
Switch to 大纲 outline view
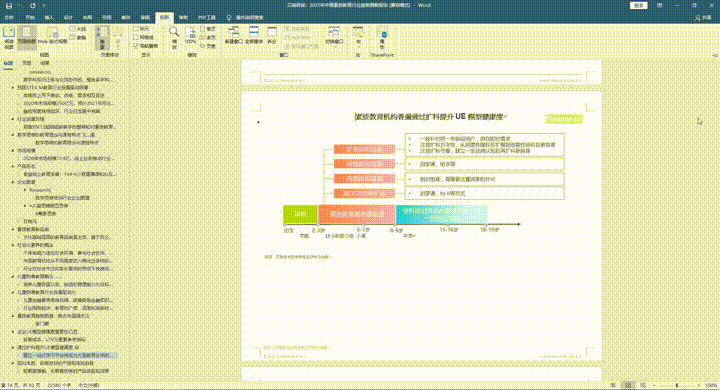[x=78, y=29]
